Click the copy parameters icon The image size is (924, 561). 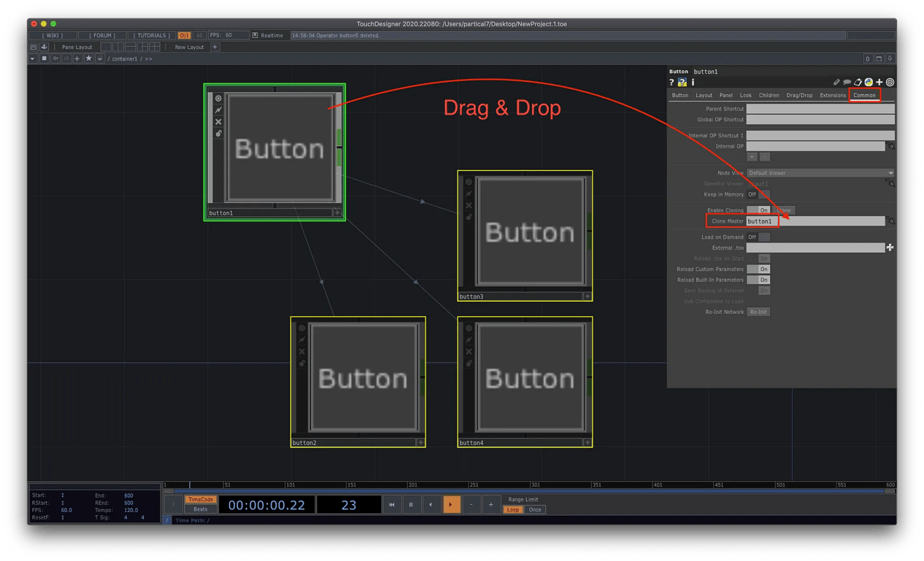tap(858, 83)
